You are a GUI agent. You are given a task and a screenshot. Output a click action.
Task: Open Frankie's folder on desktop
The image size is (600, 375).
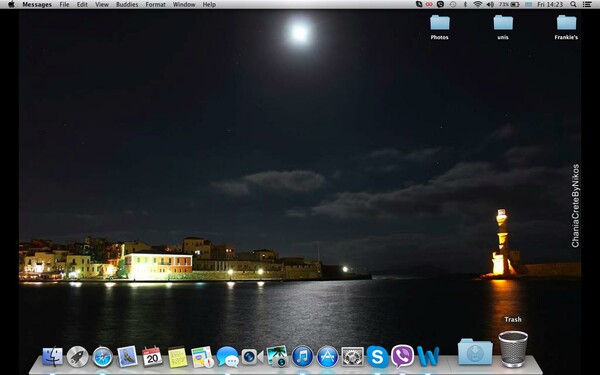[566, 27]
